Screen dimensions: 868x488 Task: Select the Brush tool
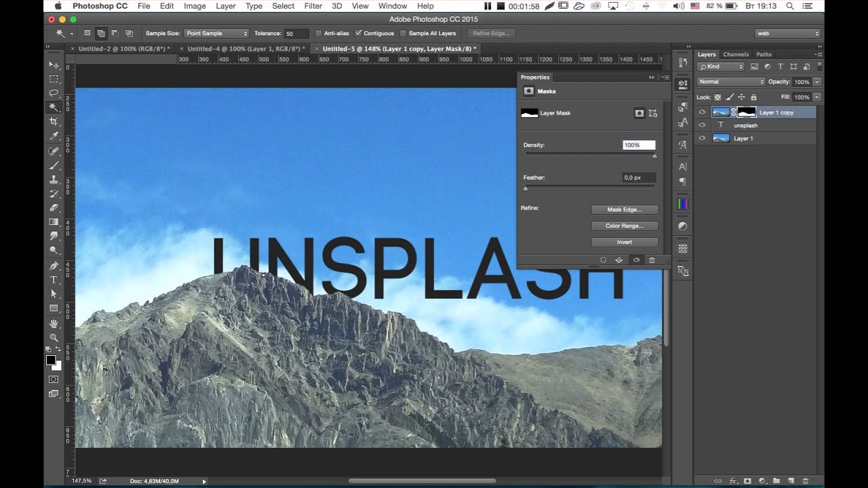point(54,165)
